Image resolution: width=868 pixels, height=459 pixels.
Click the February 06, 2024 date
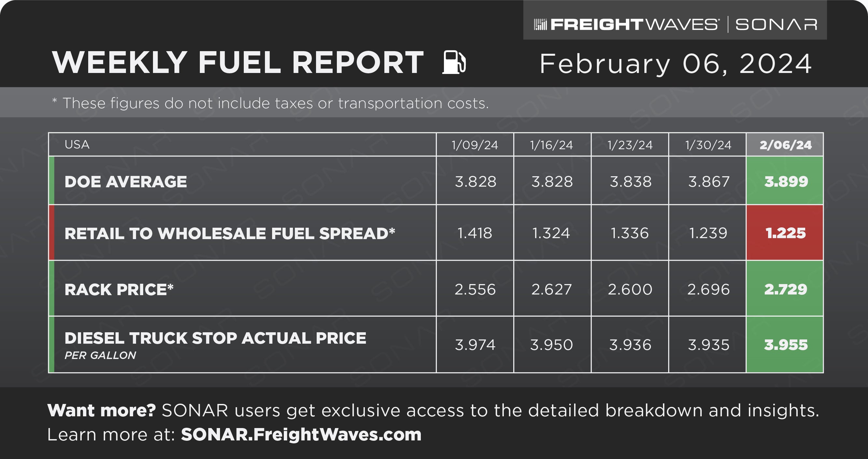(676, 64)
